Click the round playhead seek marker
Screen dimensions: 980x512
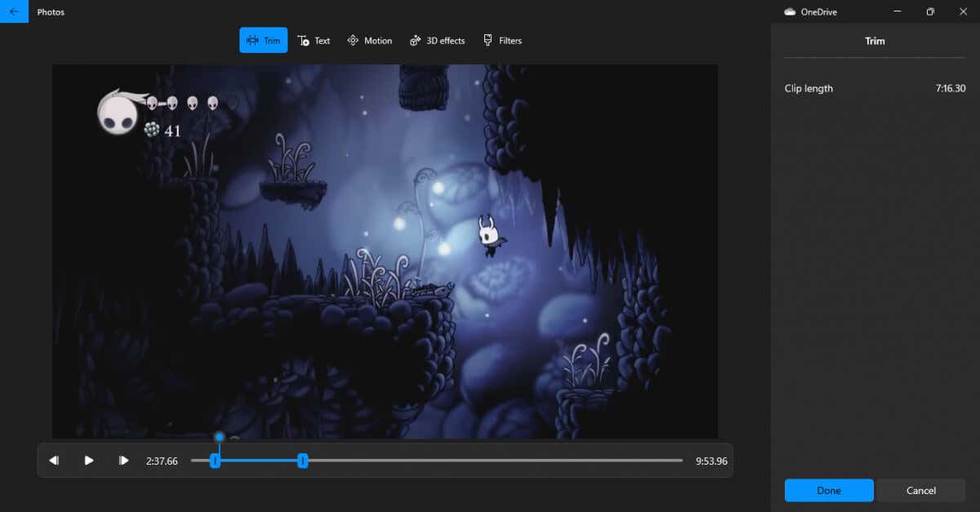220,437
